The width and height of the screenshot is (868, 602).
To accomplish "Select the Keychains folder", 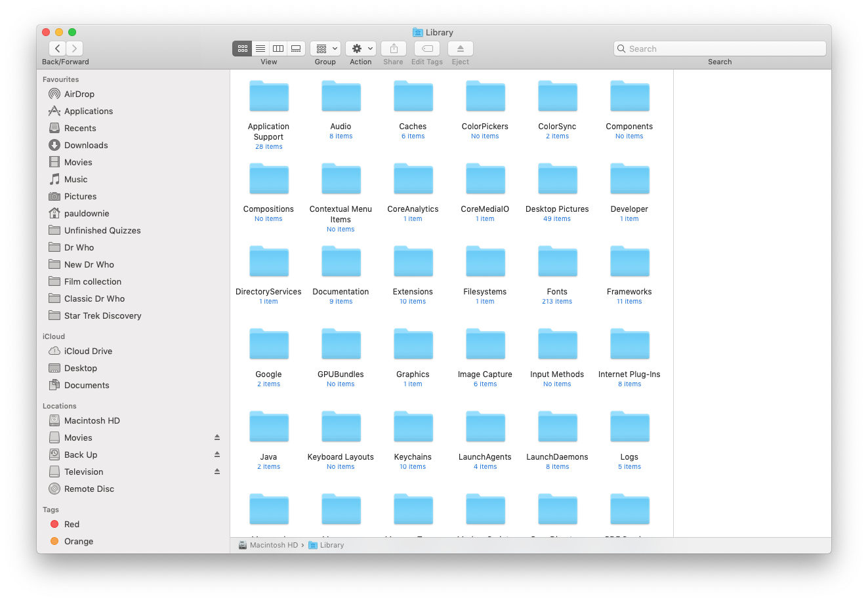I will pyautogui.click(x=413, y=427).
